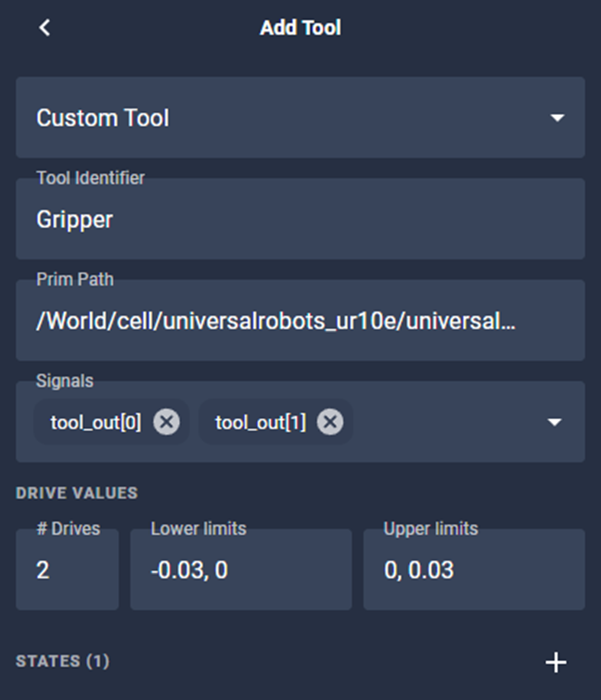
Task: Click the Signals field label
Action: pos(64,380)
